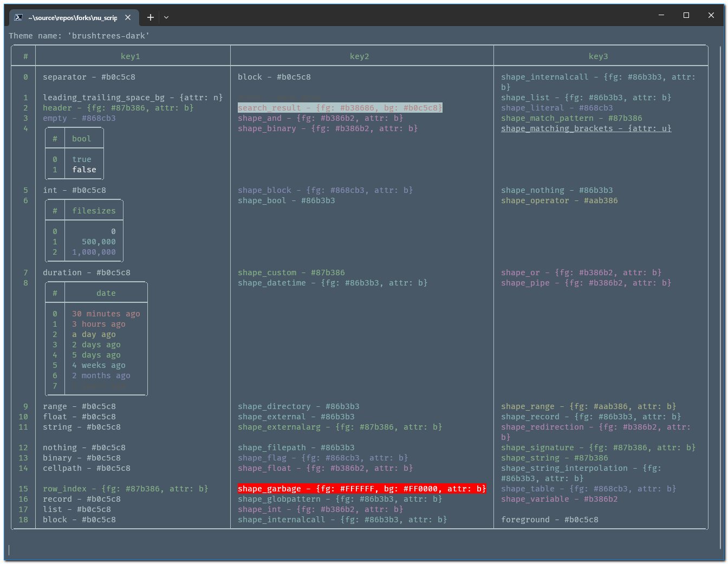728x564 pixels.
Task: Click 'int - #b0c5c8' text
Action: click(75, 190)
